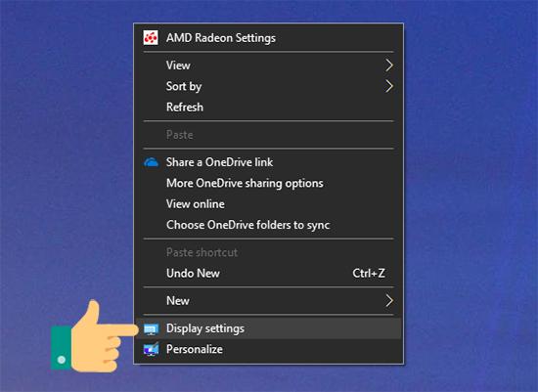Image resolution: width=538 pixels, height=392 pixels.
Task: Expand the Sort by submenu arrow
Action: [x=388, y=86]
